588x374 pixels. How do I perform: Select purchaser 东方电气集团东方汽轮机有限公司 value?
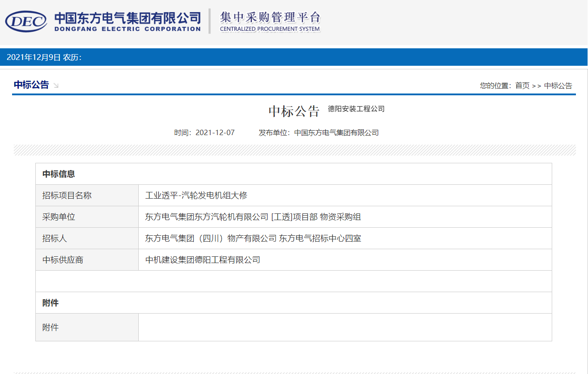[x=253, y=217]
